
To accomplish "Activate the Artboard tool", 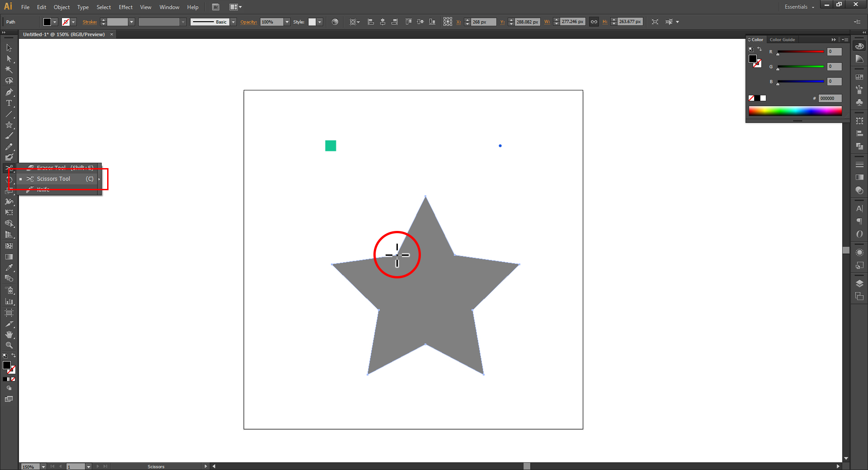I will tap(9, 313).
